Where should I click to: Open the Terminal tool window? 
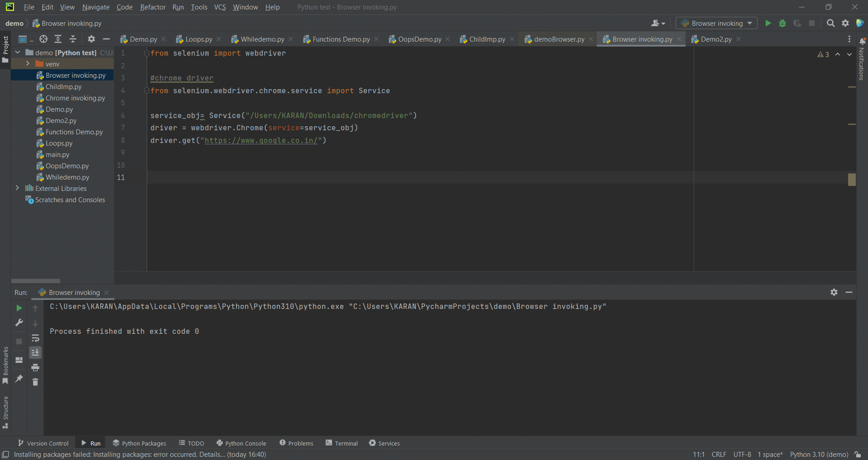pos(342,443)
